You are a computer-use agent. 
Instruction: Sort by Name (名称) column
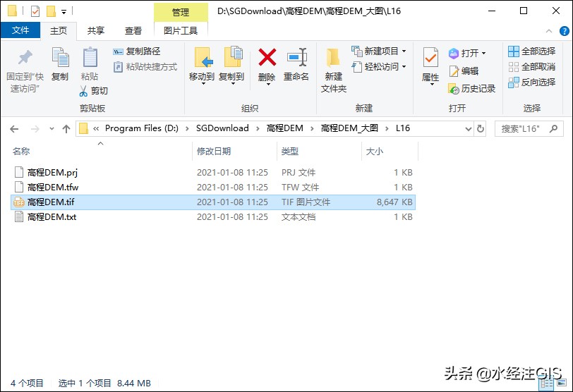21,151
